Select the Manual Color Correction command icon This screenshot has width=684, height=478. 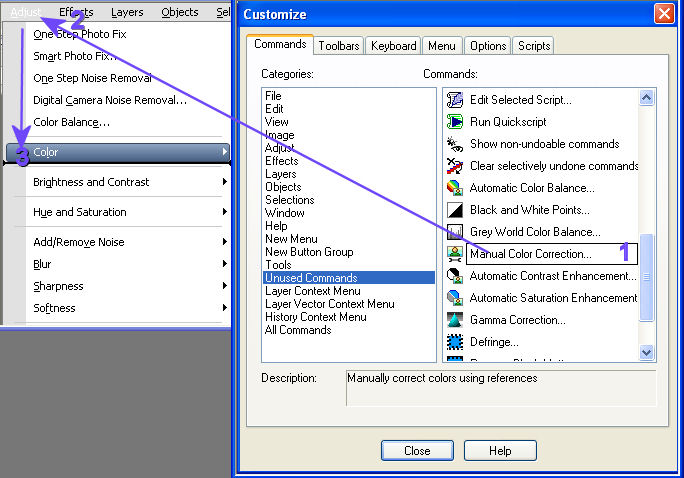[x=455, y=254]
